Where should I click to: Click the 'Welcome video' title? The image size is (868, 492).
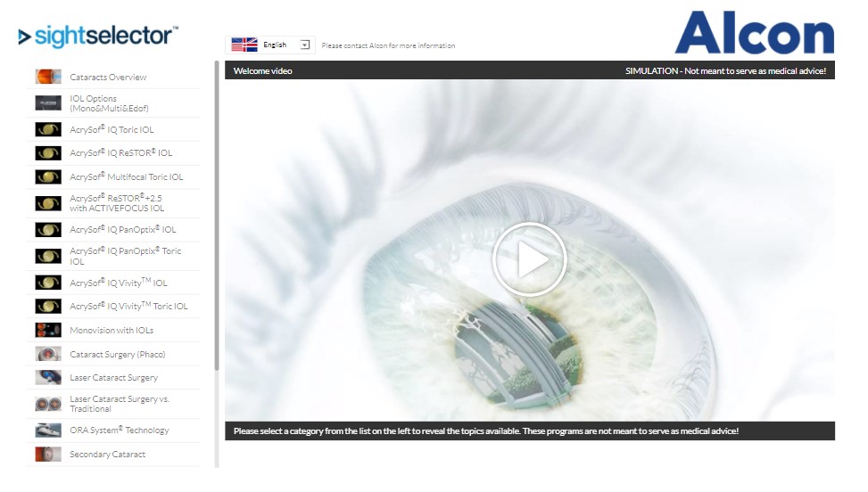(x=262, y=70)
